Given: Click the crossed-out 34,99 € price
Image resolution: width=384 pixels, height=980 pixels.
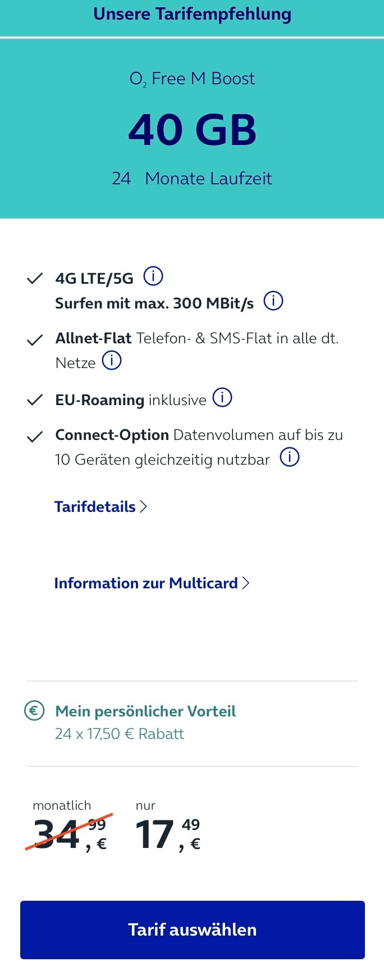Looking at the screenshot, I should [70, 835].
